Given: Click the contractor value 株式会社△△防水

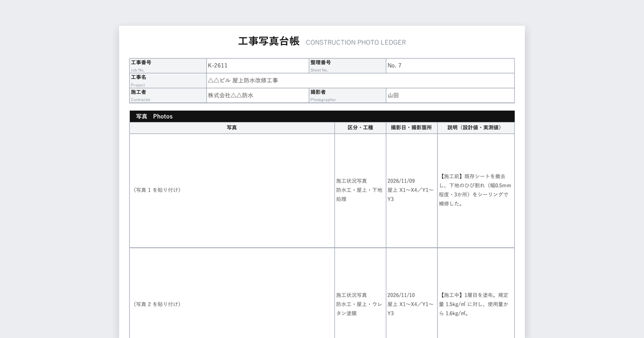Looking at the screenshot, I should (231, 95).
